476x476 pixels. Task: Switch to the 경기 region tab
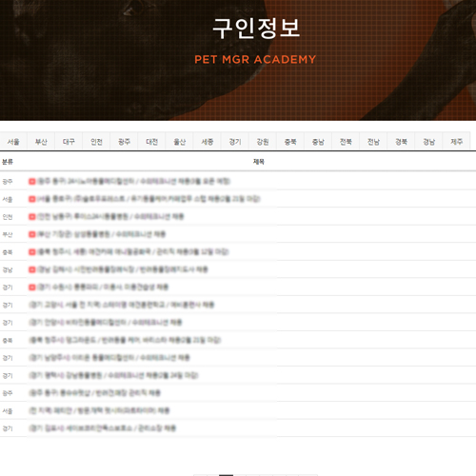click(235, 142)
